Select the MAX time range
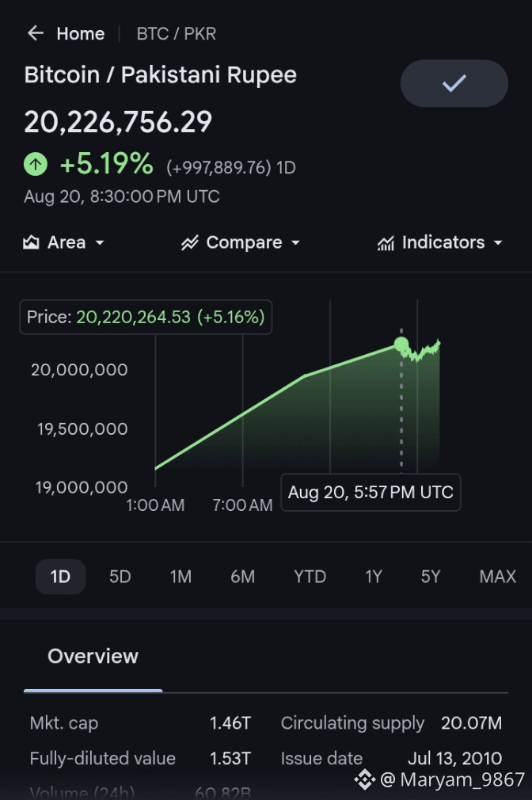Viewport: 532px width, 800px height. (497, 577)
